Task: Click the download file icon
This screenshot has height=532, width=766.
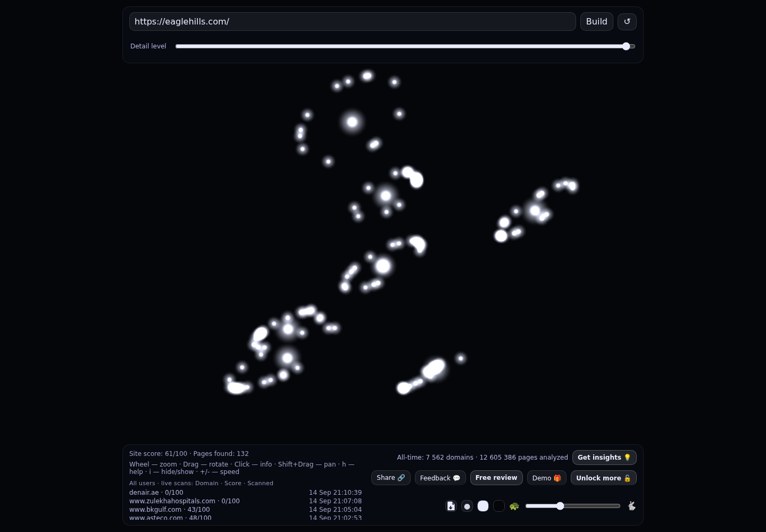Action: pyautogui.click(x=451, y=506)
